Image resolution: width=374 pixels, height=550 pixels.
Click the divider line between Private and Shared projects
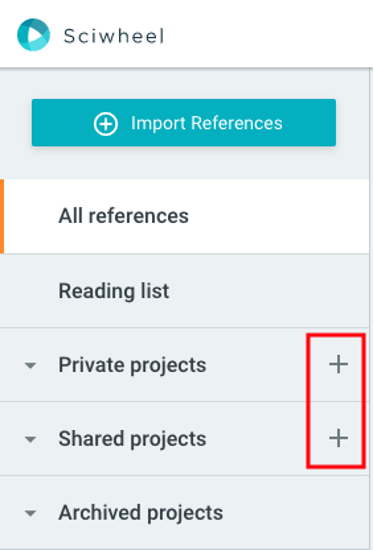tap(153, 402)
